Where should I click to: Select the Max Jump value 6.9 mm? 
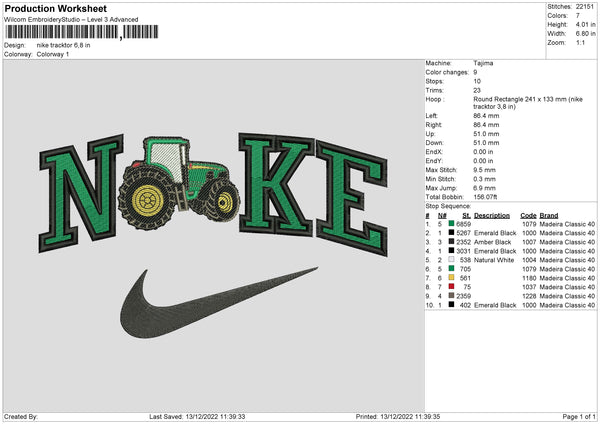pos(484,188)
